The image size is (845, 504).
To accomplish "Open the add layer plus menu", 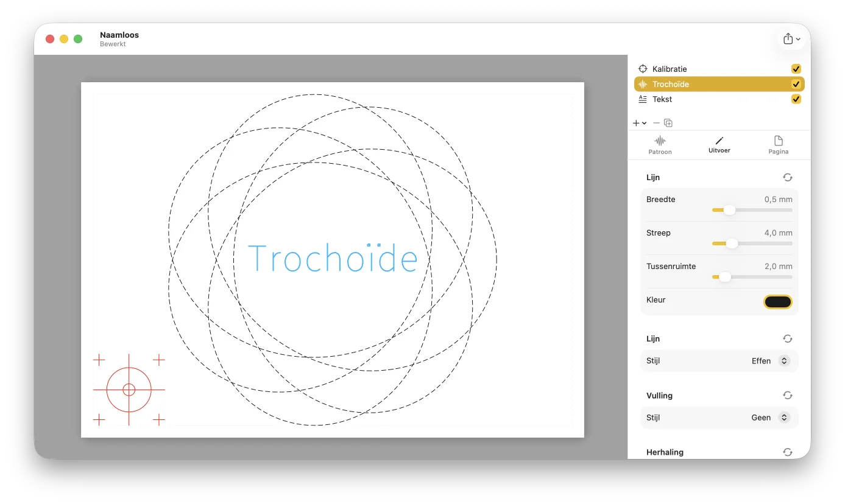I will tap(639, 123).
